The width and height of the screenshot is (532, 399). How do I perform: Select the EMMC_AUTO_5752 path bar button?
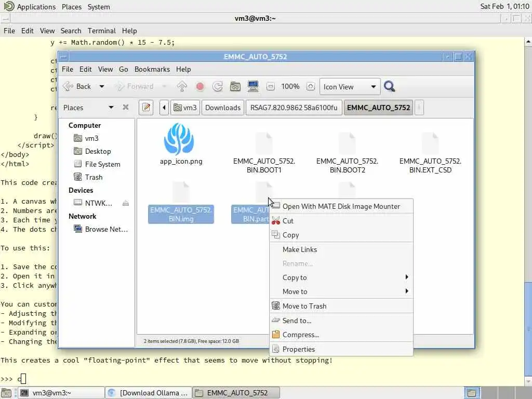378,108
